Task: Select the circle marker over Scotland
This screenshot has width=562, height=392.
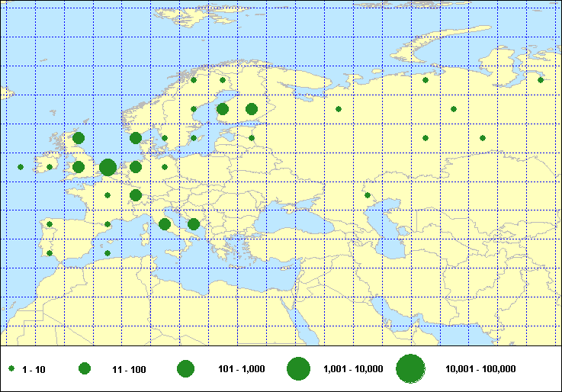Action: 79,138
